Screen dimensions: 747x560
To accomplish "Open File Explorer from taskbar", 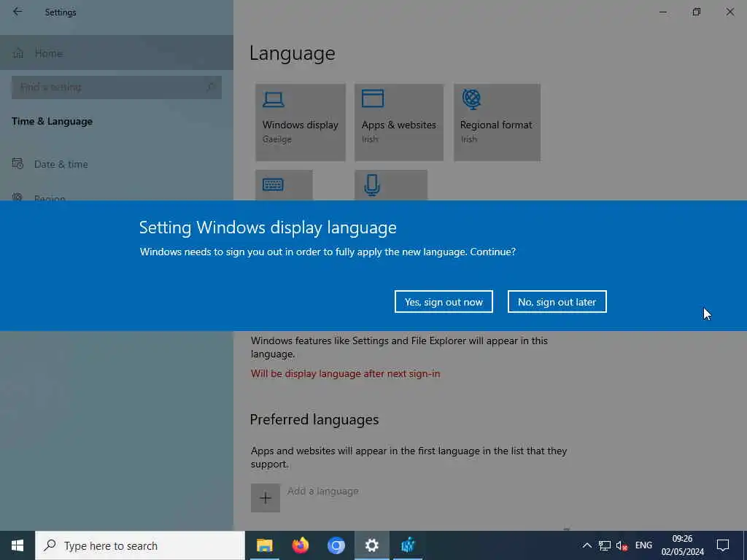I will click(x=264, y=545).
